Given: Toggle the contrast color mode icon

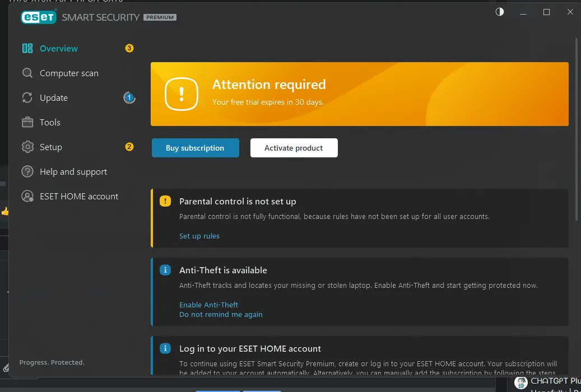Looking at the screenshot, I should 500,12.
